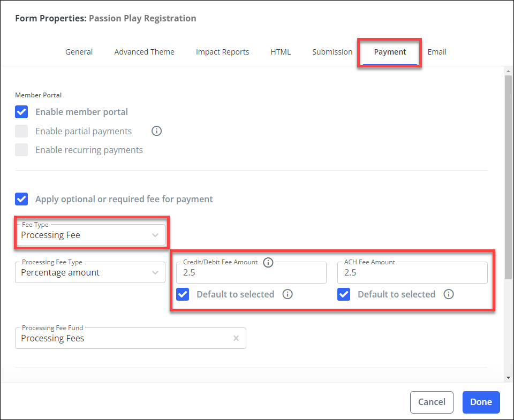Click info icon next to Credit/Debit Fee Amount

tap(268, 262)
